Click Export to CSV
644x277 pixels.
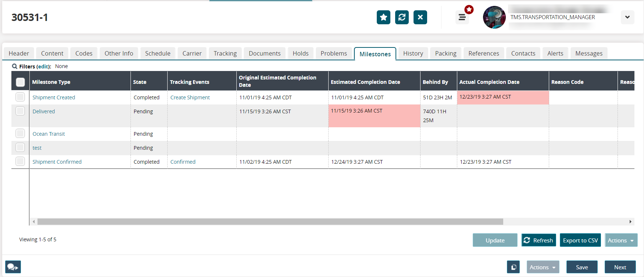(x=580, y=240)
